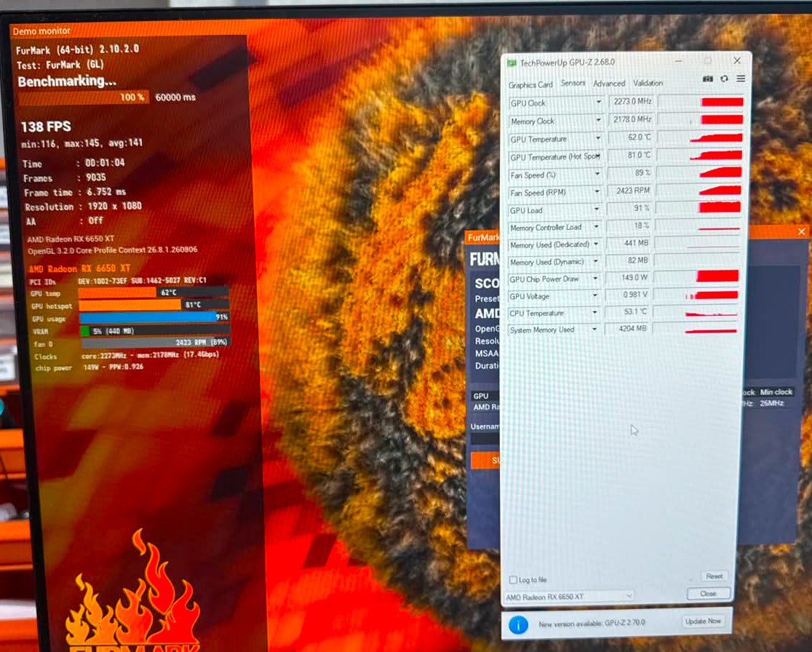Click the GPU hotspot 81°C bar

[x=154, y=304]
